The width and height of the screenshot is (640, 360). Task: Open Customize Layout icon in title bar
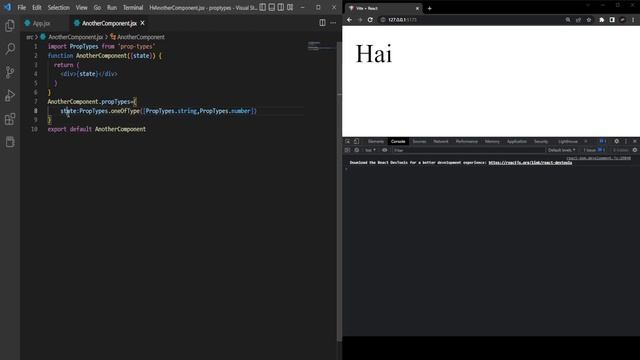(x=290, y=7)
